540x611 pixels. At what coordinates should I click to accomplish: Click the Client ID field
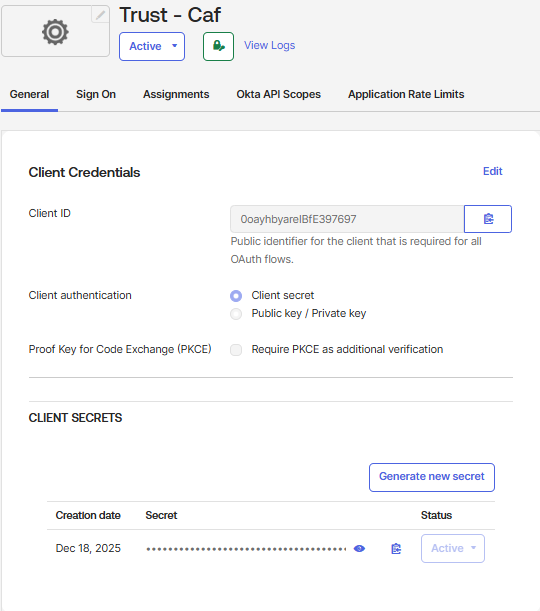point(347,219)
